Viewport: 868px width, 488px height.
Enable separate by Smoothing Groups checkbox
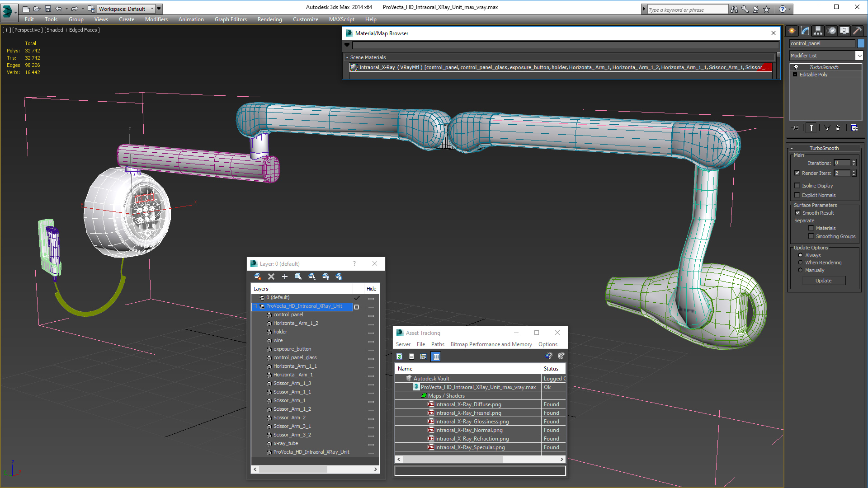[x=811, y=236]
